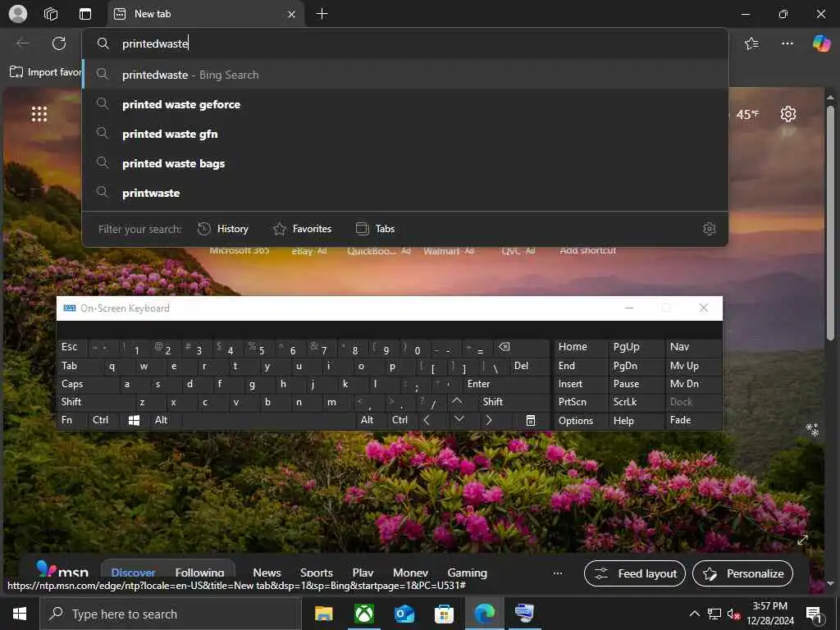
Task: Toggle the Fn key on the keyboard
Action: coord(72,420)
